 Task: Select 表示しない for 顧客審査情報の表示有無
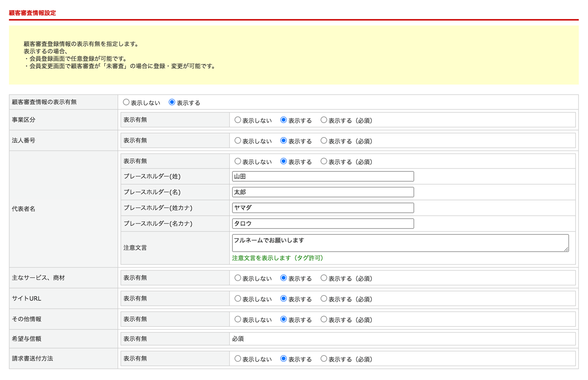pyautogui.click(x=126, y=102)
